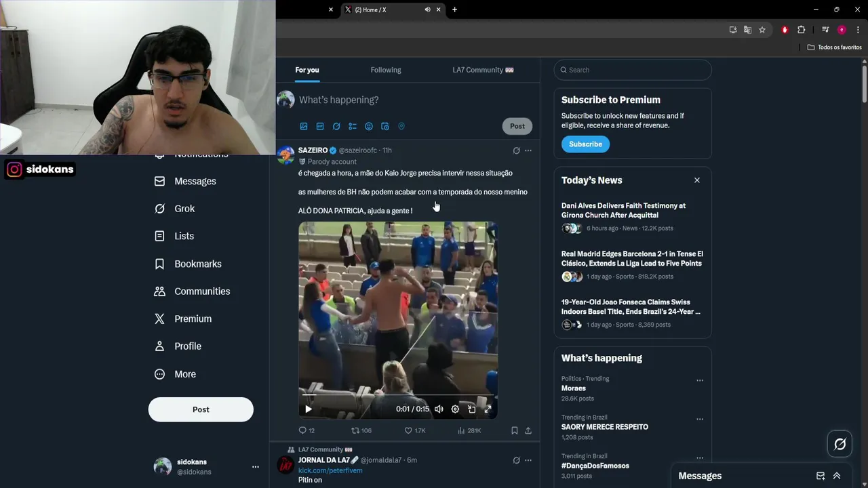Screen dimensions: 868x488
Task: Open kick.com/peterfivem link
Action: pyautogui.click(x=330, y=470)
